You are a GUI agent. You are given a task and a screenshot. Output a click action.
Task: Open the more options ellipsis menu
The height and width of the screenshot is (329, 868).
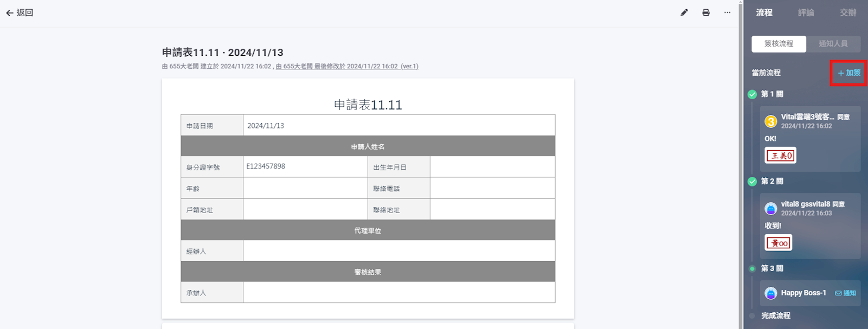(x=727, y=12)
